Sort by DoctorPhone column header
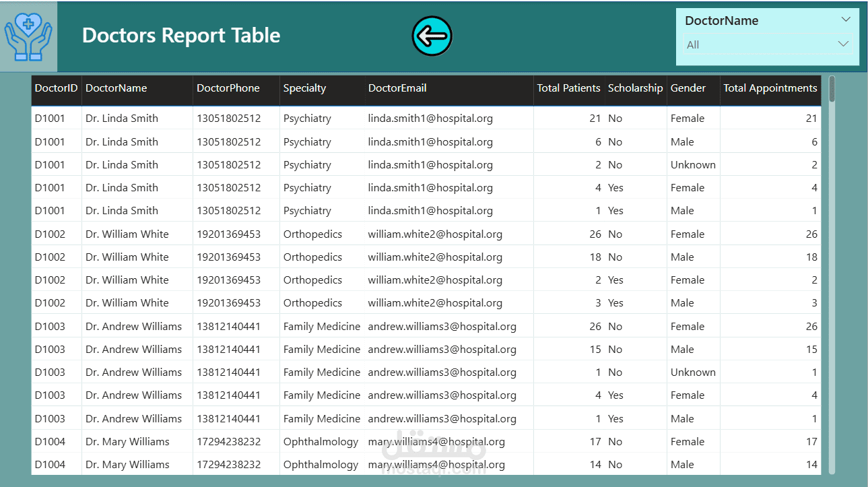This screenshot has width=868, height=487. 228,88
